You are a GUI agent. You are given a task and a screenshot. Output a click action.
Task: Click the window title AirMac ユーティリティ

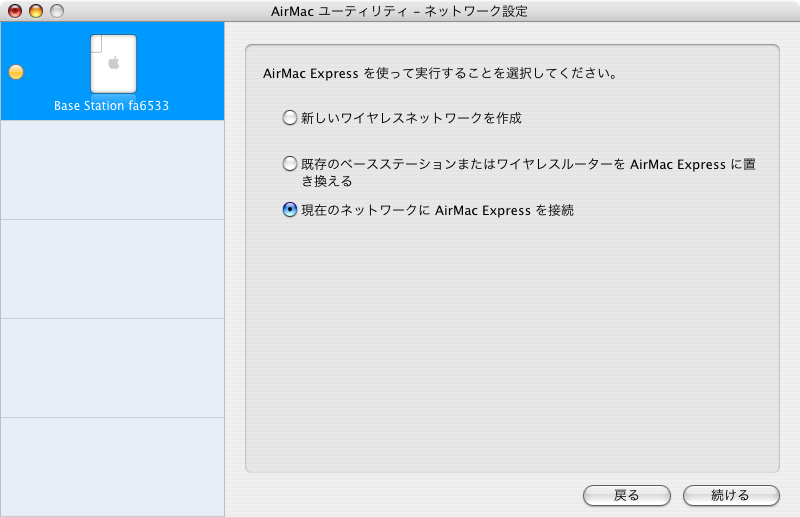(x=399, y=11)
